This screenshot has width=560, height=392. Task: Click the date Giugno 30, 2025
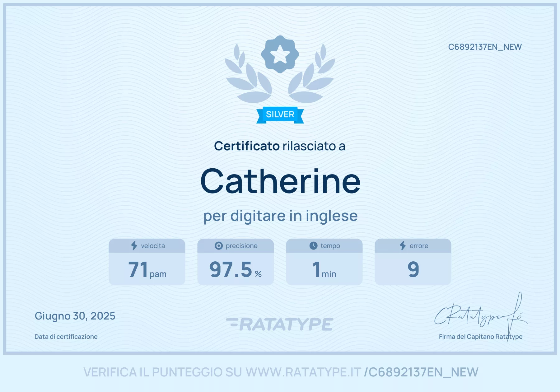75,316
